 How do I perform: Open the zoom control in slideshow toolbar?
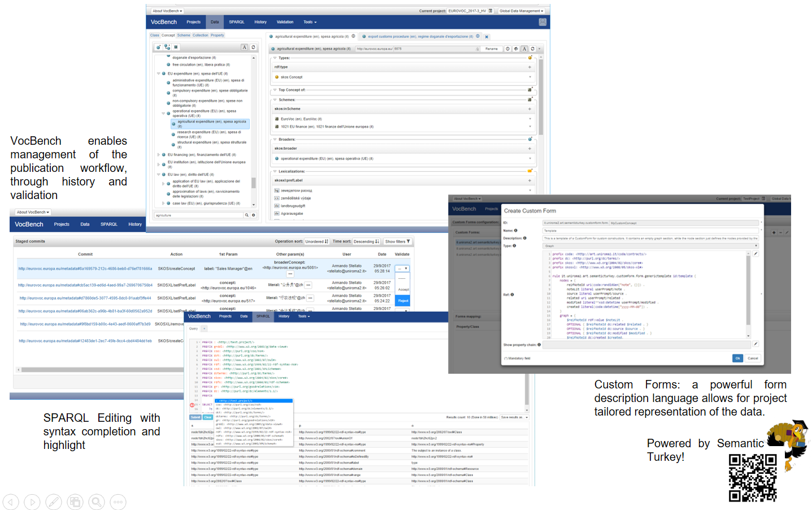click(x=97, y=502)
